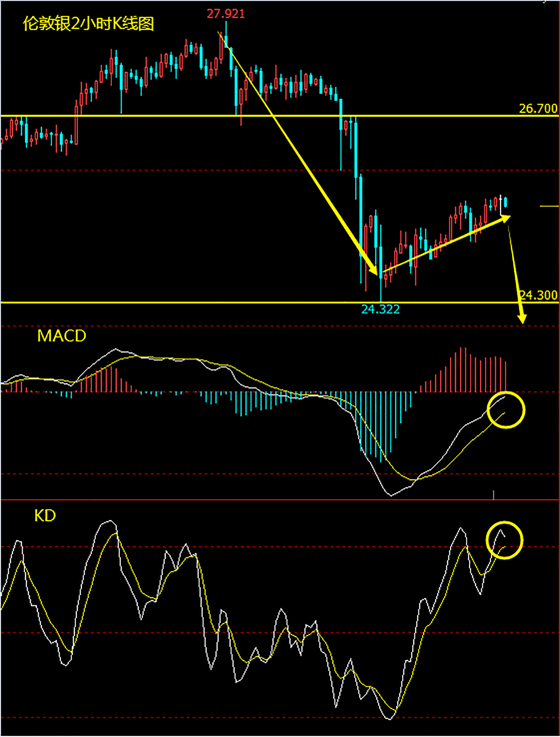The width and height of the screenshot is (560, 737).
Task: Click the longest cyan MACD histogram bar
Action: click(x=381, y=427)
